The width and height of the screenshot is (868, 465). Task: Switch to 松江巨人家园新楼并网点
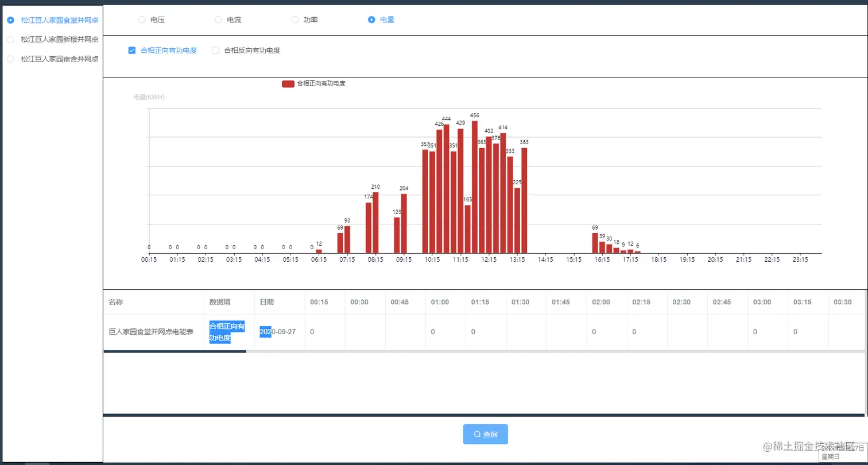53,40
